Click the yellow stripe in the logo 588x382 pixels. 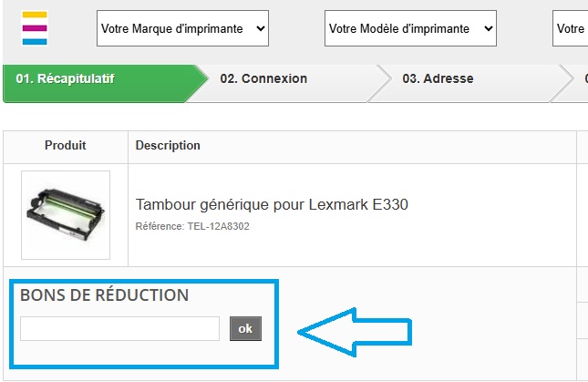pyautogui.click(x=36, y=16)
